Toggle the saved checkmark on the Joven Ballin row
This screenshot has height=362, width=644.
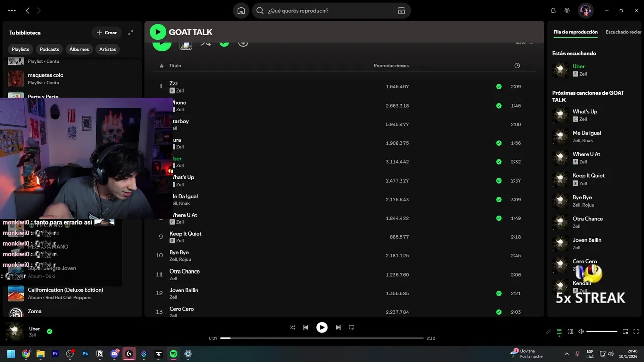click(499, 293)
